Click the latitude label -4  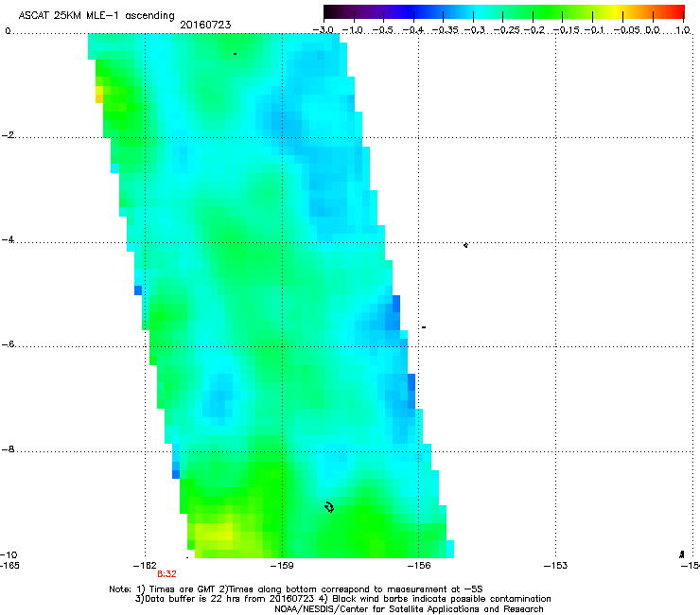[x=8, y=239]
